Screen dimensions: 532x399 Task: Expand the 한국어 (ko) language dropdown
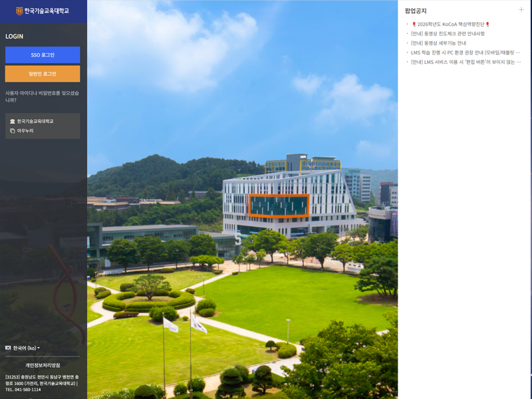click(x=25, y=348)
